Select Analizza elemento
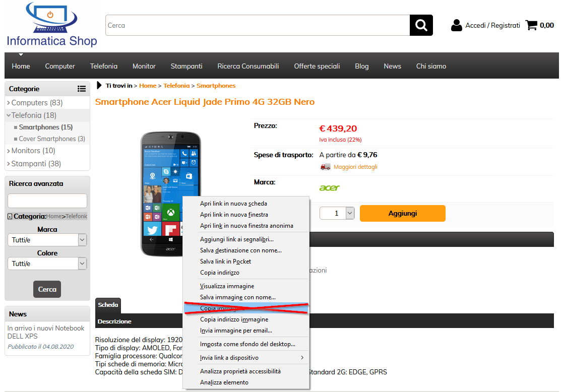 point(246,383)
